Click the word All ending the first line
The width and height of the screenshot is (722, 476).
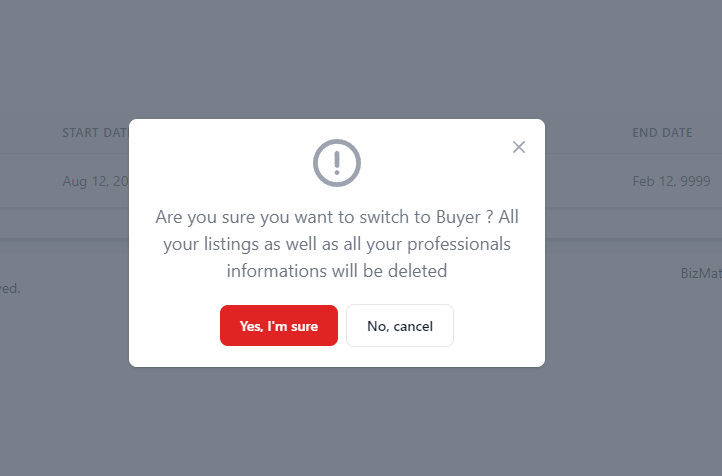pos(509,217)
